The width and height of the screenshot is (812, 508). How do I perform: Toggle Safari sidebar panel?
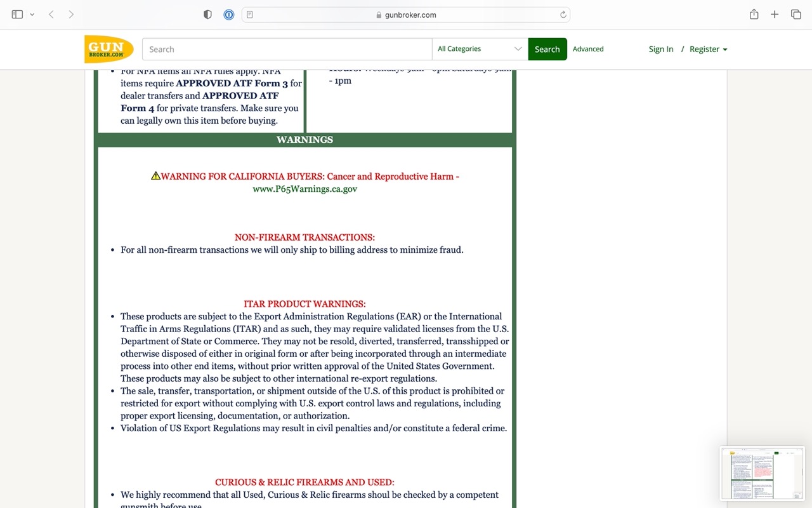click(17, 15)
